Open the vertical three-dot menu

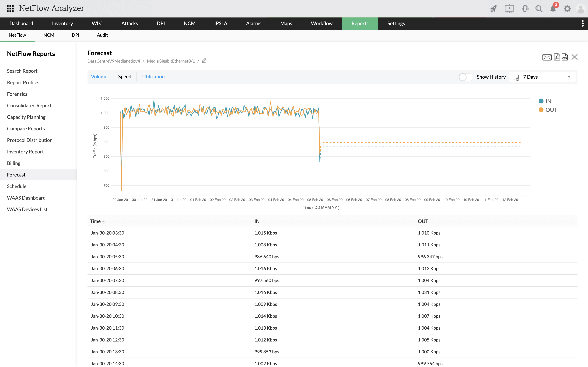pyautogui.click(x=582, y=24)
